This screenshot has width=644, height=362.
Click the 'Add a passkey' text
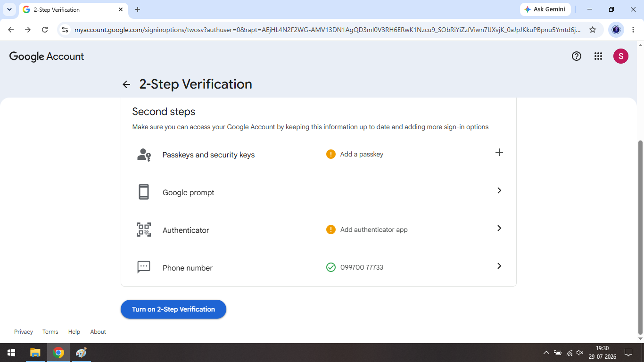362,154
